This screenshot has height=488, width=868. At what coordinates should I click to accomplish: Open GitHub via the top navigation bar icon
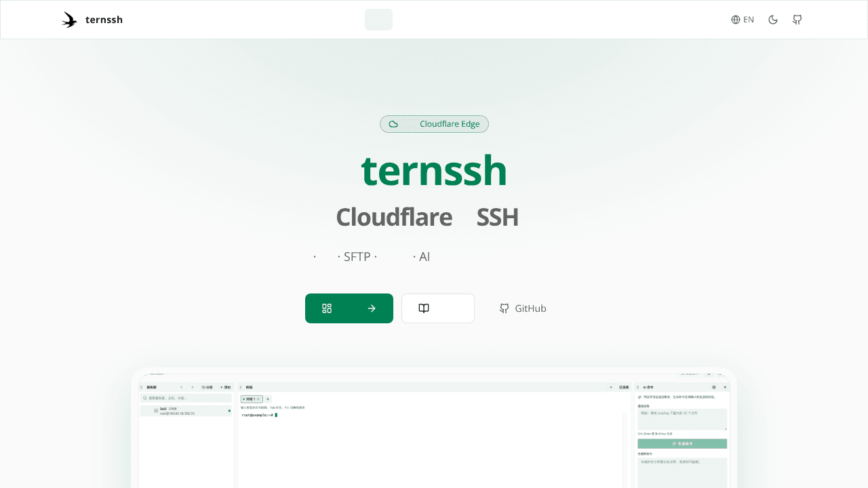pos(797,20)
